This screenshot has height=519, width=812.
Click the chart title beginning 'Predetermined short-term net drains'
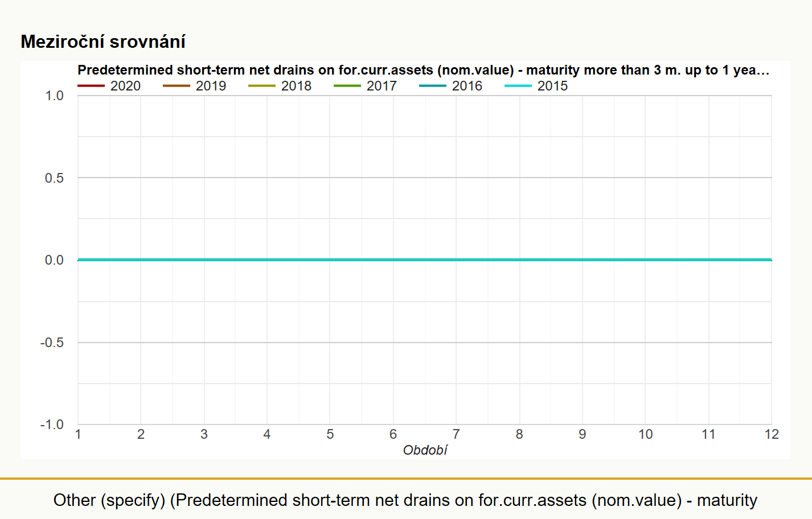[424, 70]
